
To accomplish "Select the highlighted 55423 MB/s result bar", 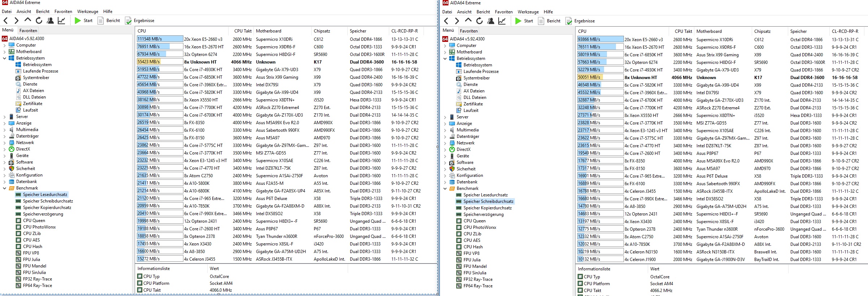I will [160, 62].
